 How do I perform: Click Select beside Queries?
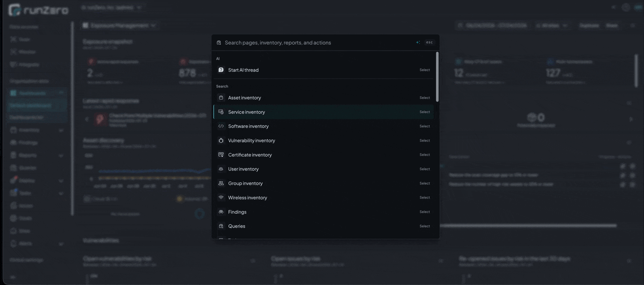pyautogui.click(x=425, y=226)
